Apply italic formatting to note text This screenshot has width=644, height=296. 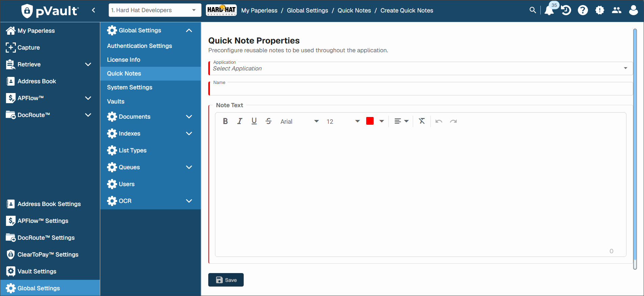(240, 121)
